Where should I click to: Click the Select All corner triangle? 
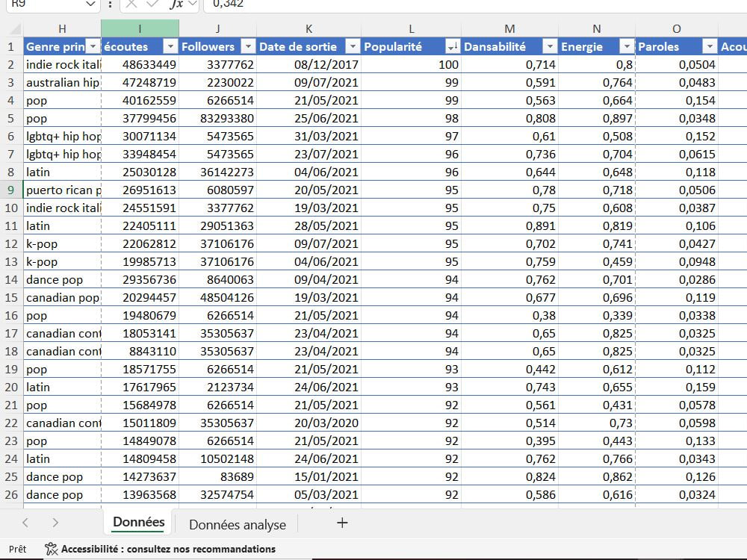pyautogui.click(x=15, y=30)
